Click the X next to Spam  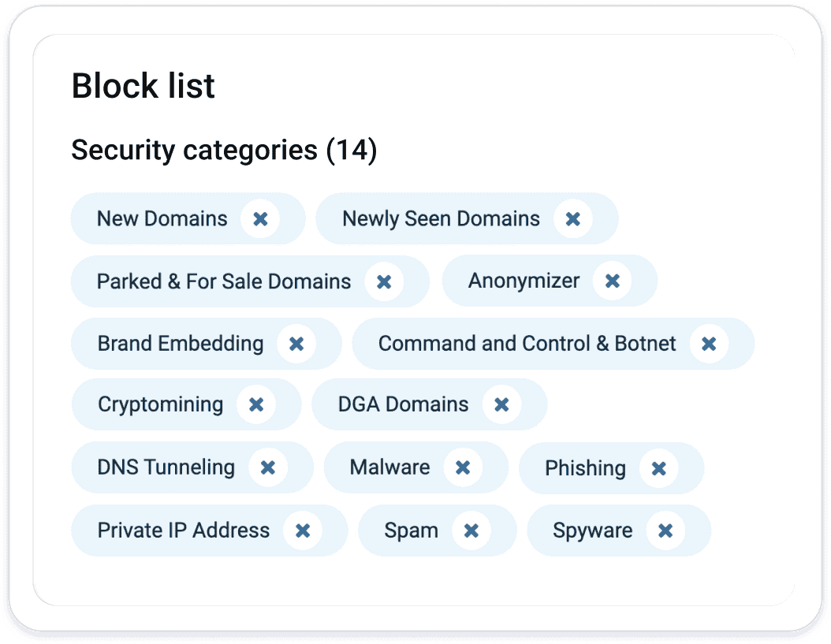(471, 530)
